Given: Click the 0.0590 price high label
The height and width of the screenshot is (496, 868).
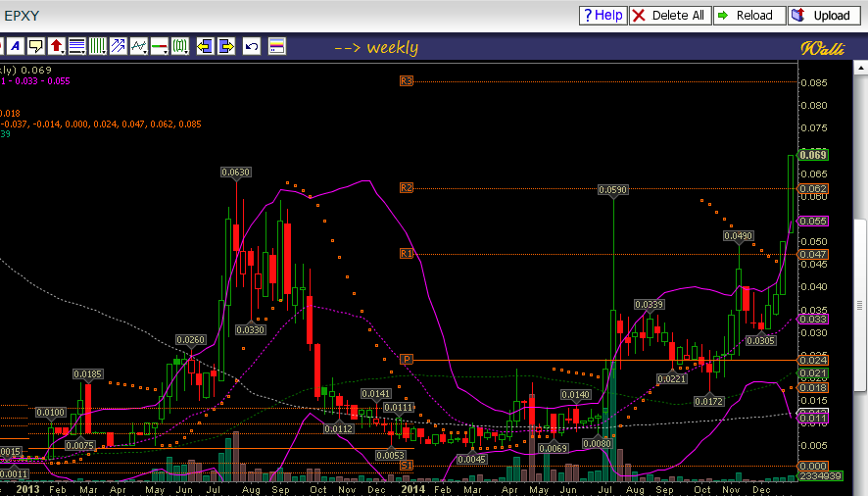Looking at the screenshot, I should click(x=613, y=190).
